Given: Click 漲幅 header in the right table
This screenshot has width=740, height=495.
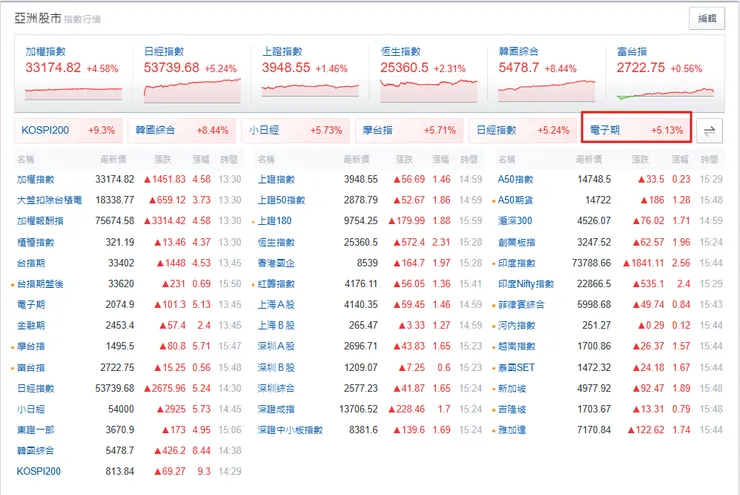Looking at the screenshot, I should (680, 159).
